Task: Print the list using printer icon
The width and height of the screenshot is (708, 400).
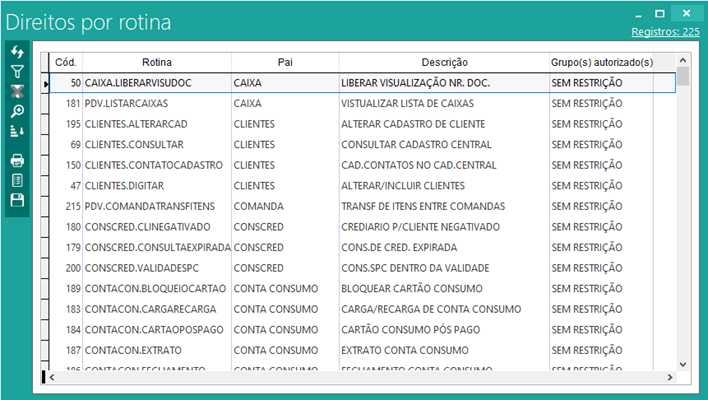Action: 17,160
